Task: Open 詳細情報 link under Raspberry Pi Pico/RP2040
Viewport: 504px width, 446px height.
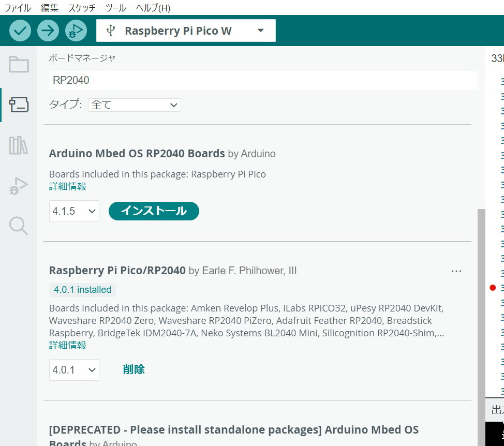Action: 67,345
